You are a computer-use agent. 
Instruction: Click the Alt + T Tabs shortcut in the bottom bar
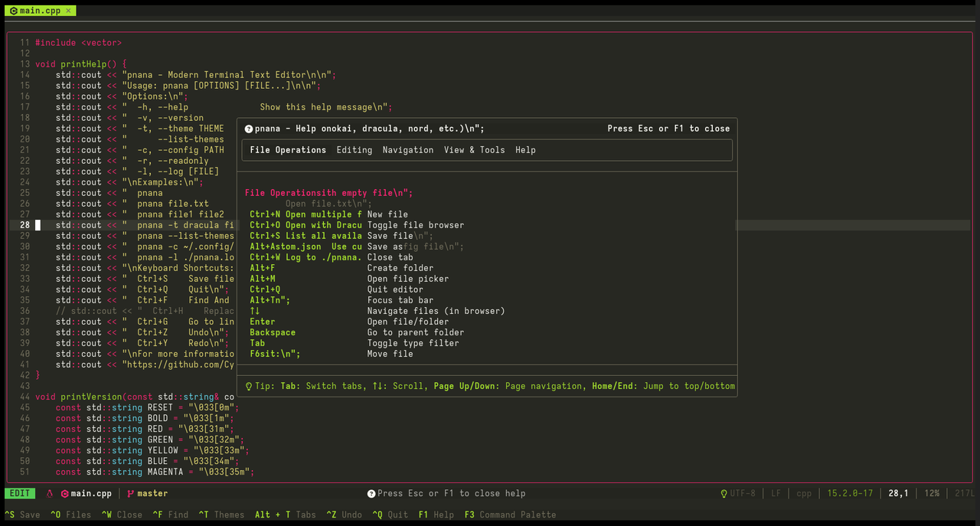(x=286, y=515)
